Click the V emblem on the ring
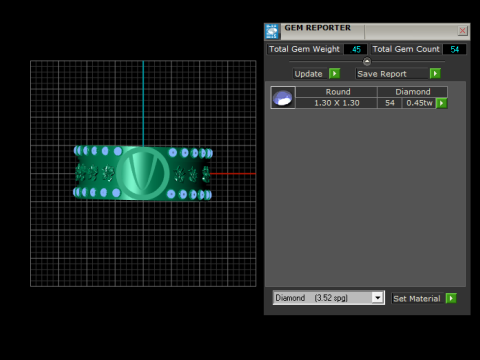 [143, 173]
